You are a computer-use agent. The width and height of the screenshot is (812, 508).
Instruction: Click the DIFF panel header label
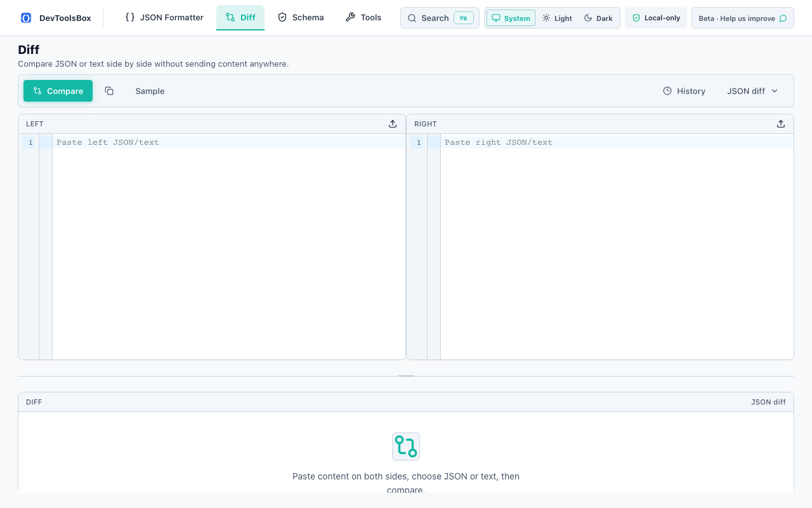click(34, 402)
